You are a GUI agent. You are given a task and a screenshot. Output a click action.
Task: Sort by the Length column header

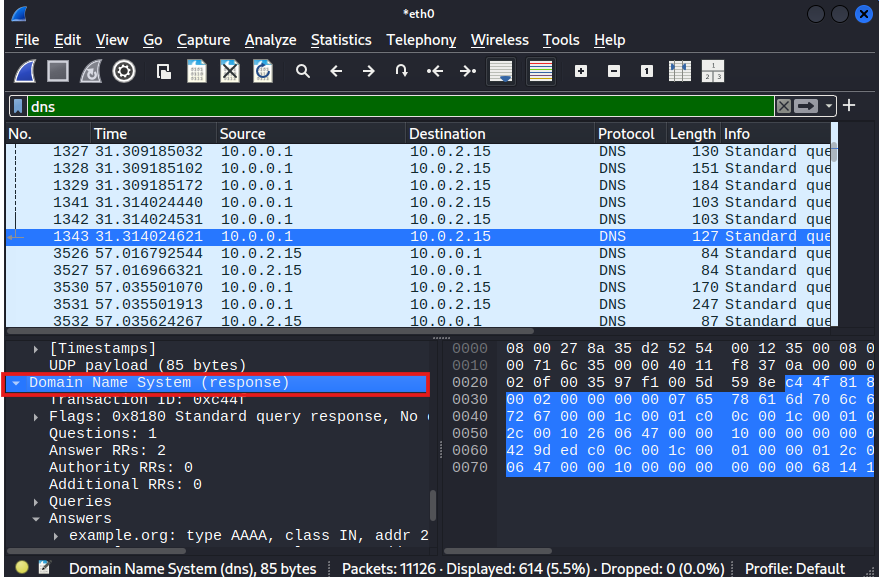(x=693, y=133)
